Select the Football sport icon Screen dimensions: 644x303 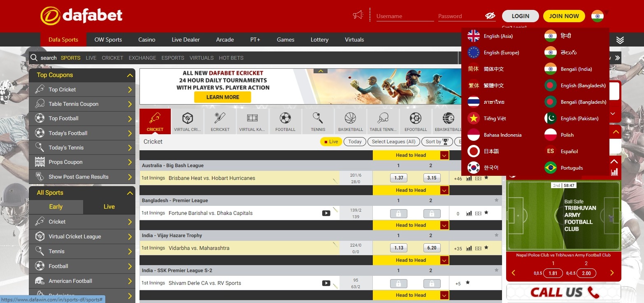285,121
